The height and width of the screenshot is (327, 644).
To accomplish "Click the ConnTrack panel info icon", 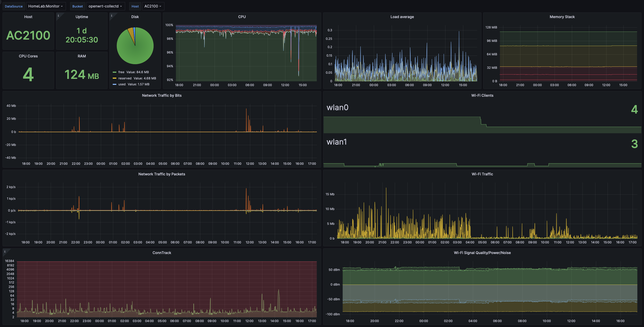I will 5,251.
